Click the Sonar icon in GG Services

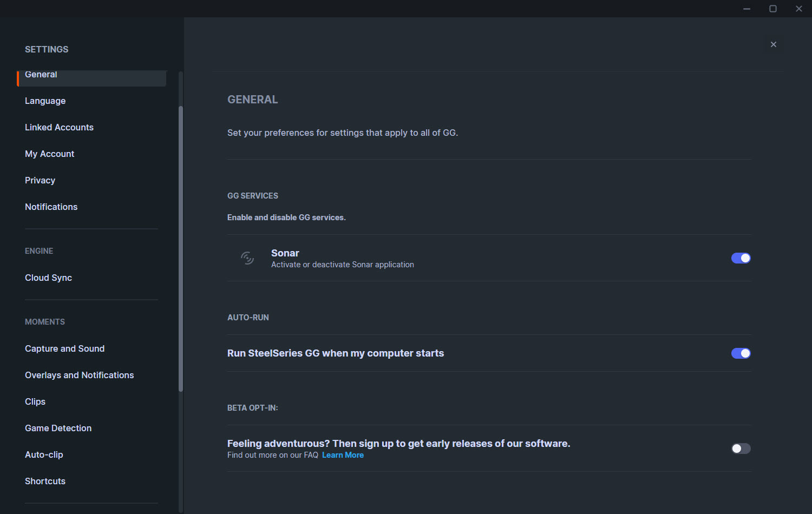tap(247, 258)
